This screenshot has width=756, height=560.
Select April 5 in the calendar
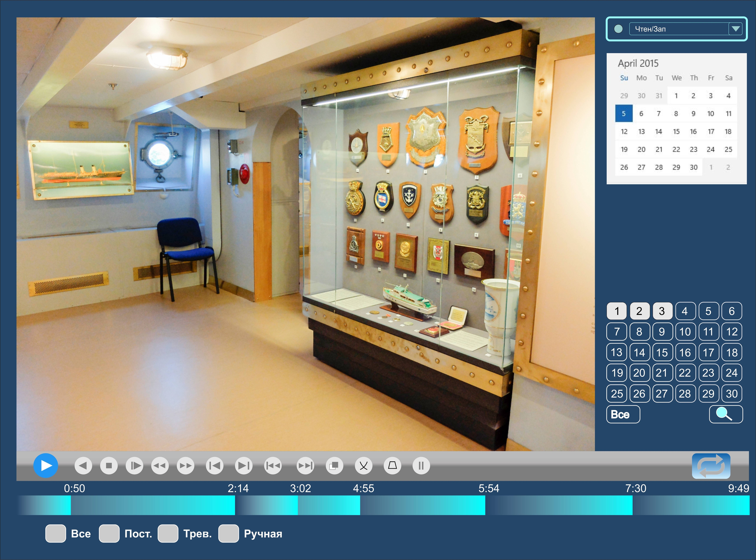pos(624,114)
